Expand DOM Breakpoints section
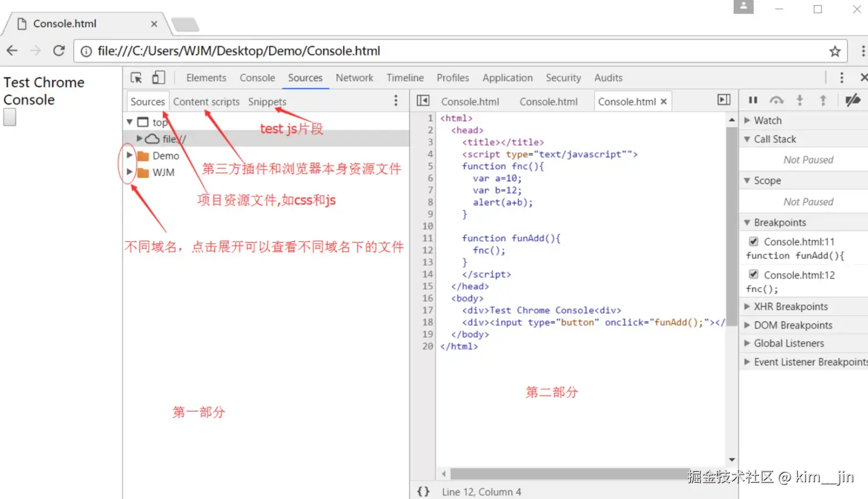868x499 pixels. coord(746,325)
